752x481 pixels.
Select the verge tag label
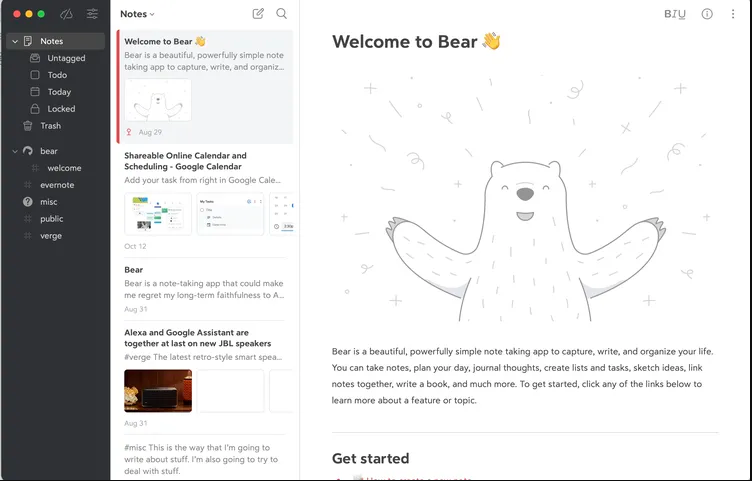[51, 235]
